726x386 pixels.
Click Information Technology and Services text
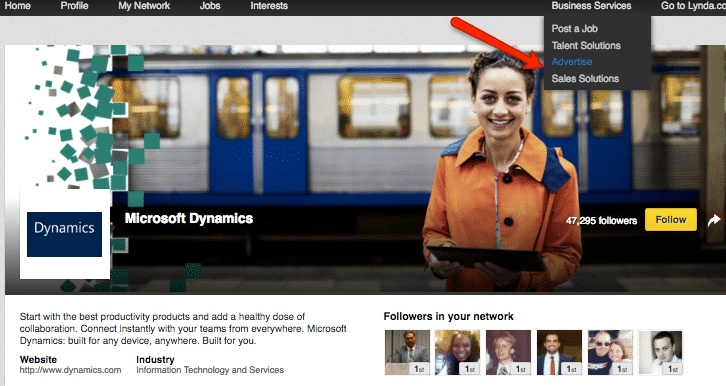[x=210, y=370]
